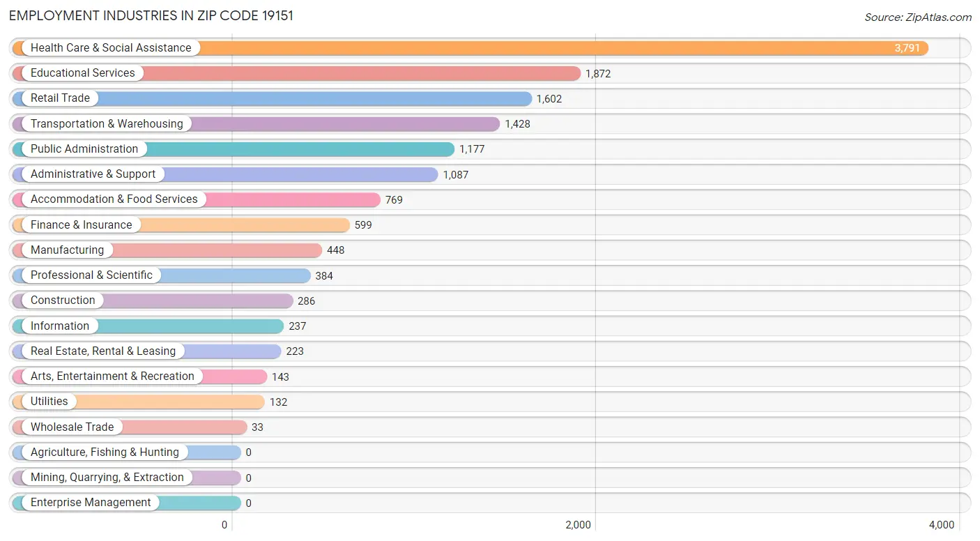Click the 3,791 value on Health Care bar
The height and width of the screenshot is (541, 980).
pos(908,48)
